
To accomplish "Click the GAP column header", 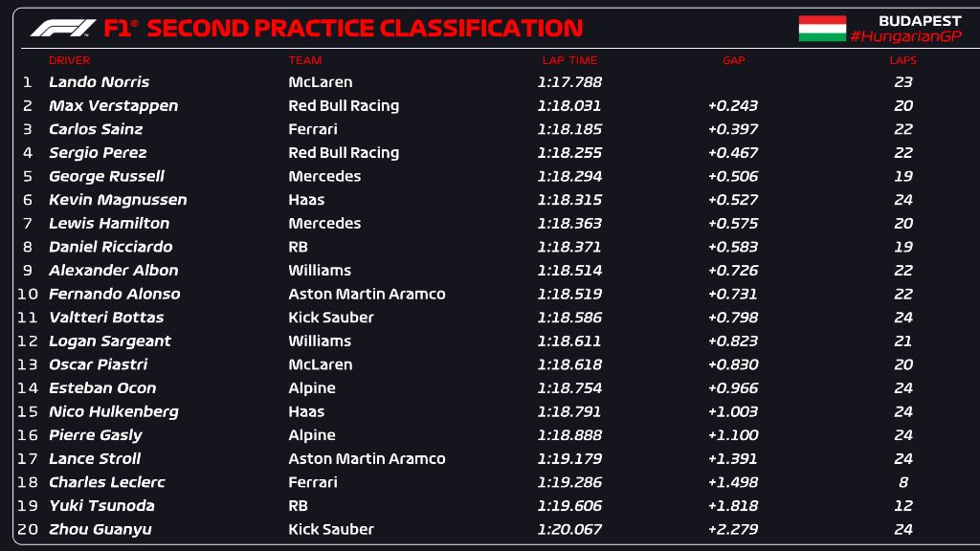I will pyautogui.click(x=734, y=60).
